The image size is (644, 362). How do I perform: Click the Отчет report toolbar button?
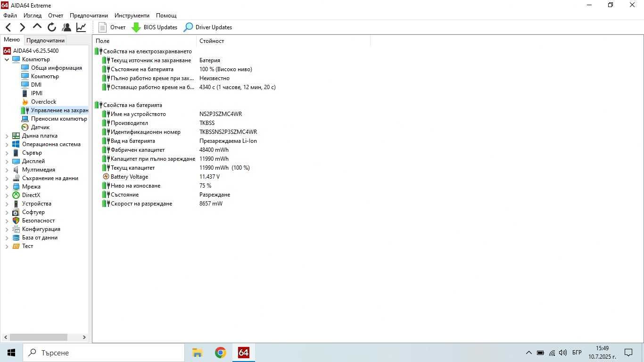112,27
